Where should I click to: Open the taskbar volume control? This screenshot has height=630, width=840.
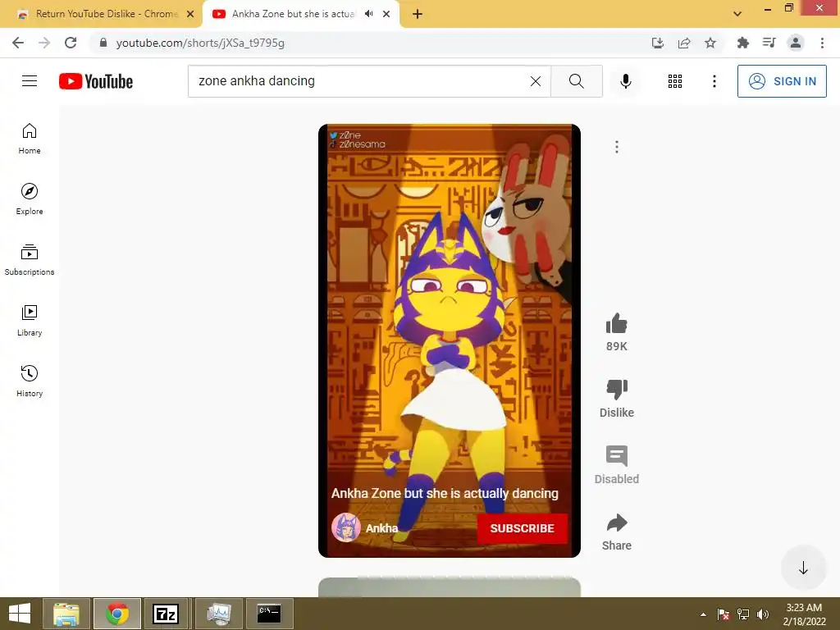[762, 614]
